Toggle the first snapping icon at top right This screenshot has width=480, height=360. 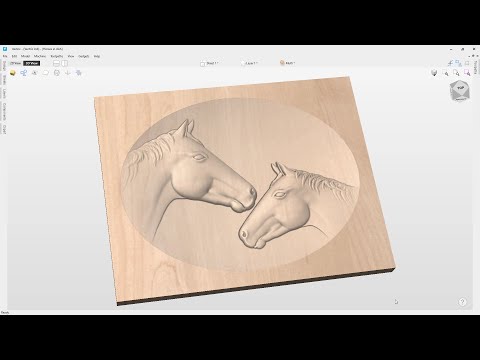pos(450,63)
